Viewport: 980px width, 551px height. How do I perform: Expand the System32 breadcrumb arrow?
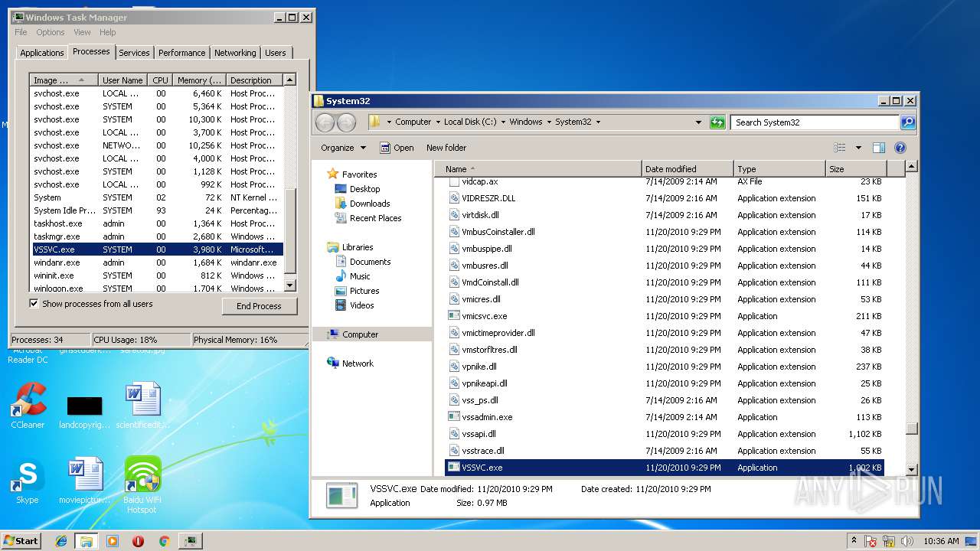[x=597, y=122]
